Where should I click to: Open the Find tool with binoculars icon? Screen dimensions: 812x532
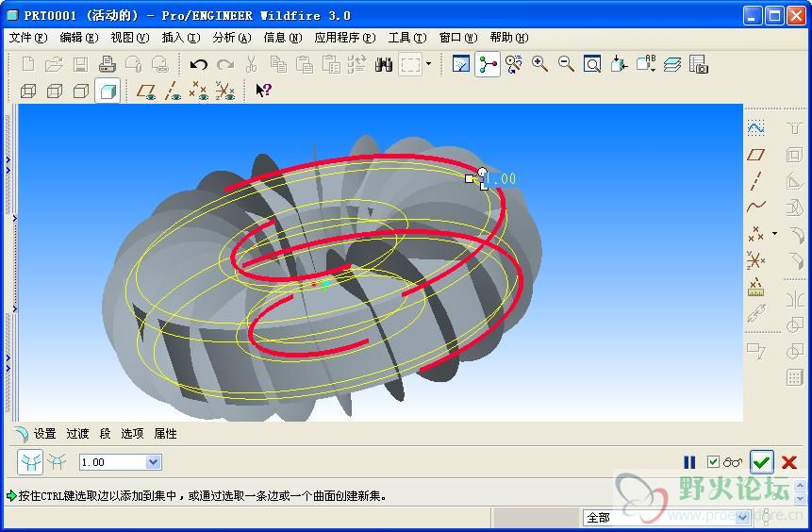383,64
